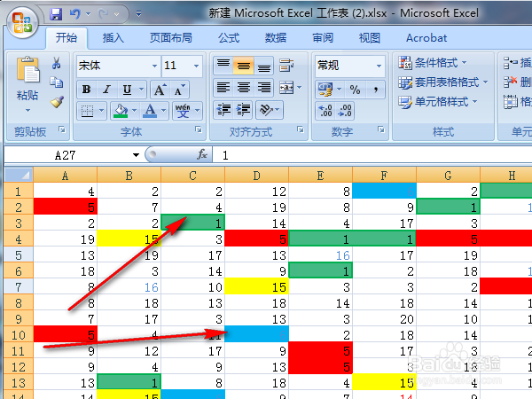Open 套用表格格式 table styles

(x=442, y=82)
